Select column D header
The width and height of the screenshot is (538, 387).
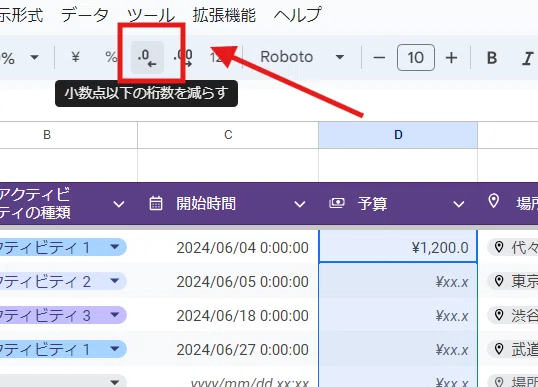[398, 135]
